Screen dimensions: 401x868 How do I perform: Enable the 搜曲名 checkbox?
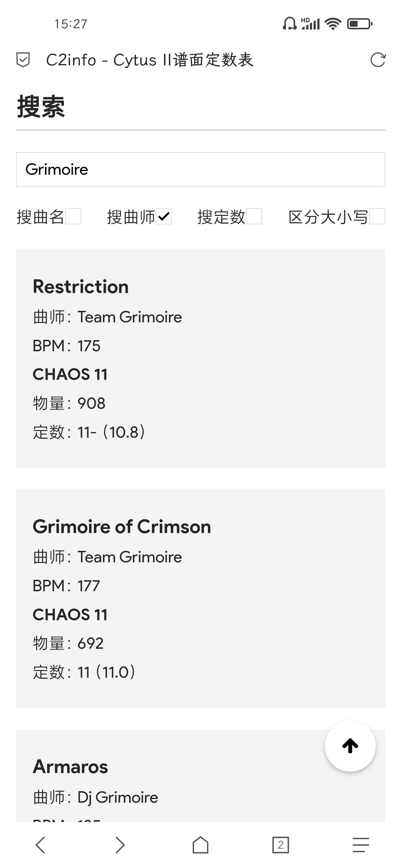click(x=73, y=217)
